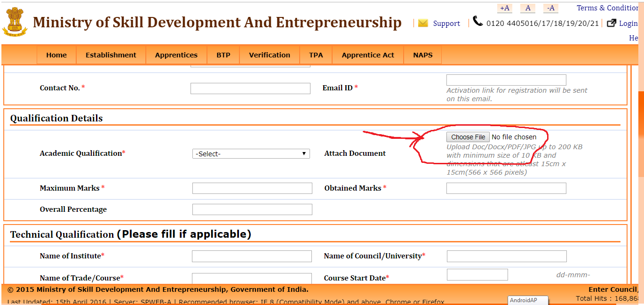The width and height of the screenshot is (644, 305).
Task: Open the Login link
Action: point(628,24)
